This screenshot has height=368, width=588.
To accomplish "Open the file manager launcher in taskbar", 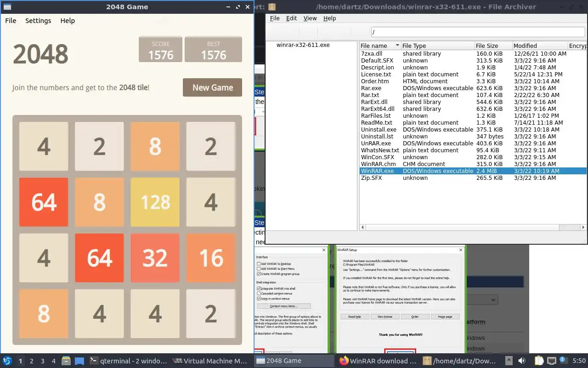I will [x=66, y=361].
